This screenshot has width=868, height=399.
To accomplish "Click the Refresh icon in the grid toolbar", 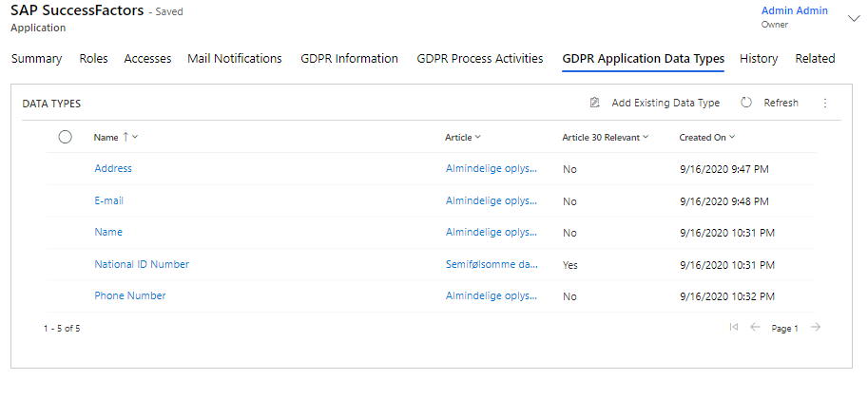I will click(746, 103).
